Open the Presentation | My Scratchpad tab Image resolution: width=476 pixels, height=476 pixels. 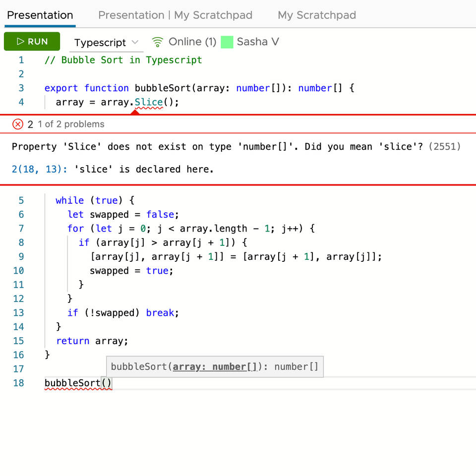176,15
